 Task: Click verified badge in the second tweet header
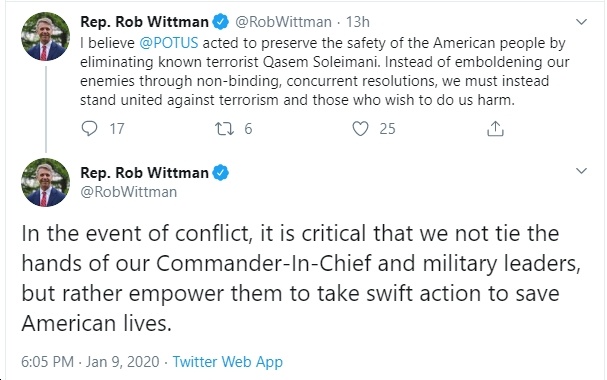click(221, 173)
